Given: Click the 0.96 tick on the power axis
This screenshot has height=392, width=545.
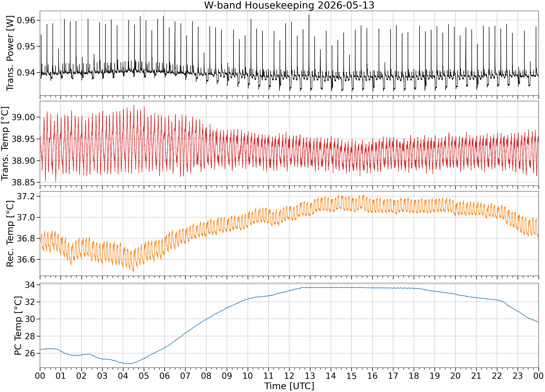Looking at the screenshot, I should [x=26, y=20].
